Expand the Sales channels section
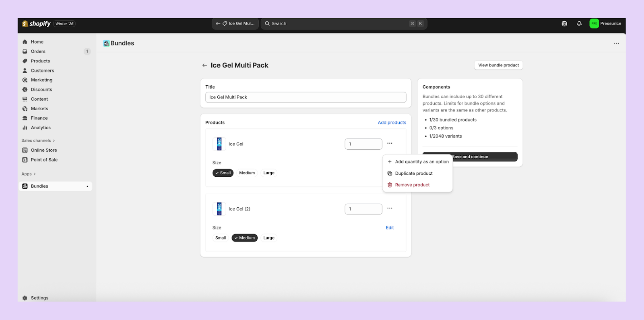Screen dimensions: 644x320 tap(38, 140)
